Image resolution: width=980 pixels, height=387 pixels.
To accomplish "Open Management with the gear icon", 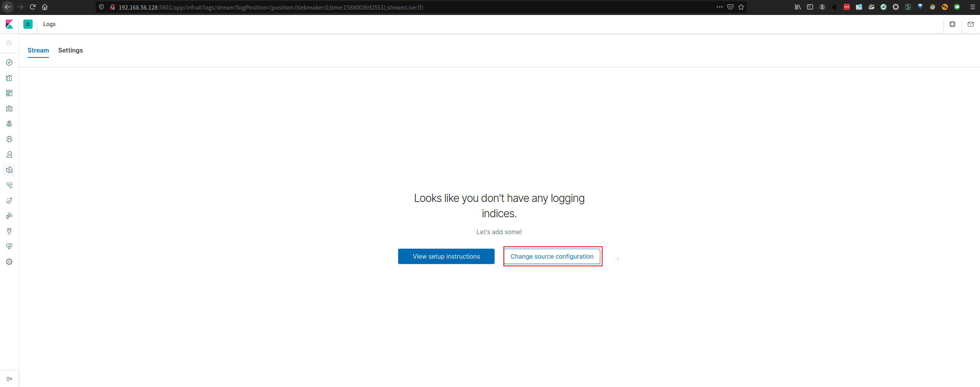I will click(x=9, y=262).
